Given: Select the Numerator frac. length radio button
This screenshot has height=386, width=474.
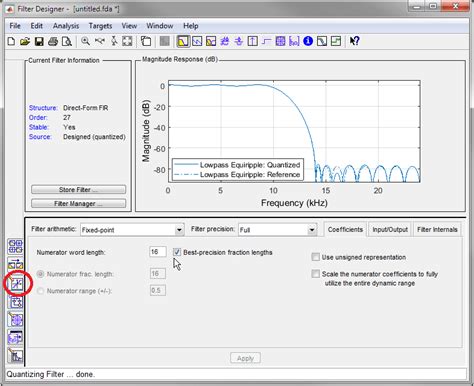Looking at the screenshot, I should tap(40, 274).
